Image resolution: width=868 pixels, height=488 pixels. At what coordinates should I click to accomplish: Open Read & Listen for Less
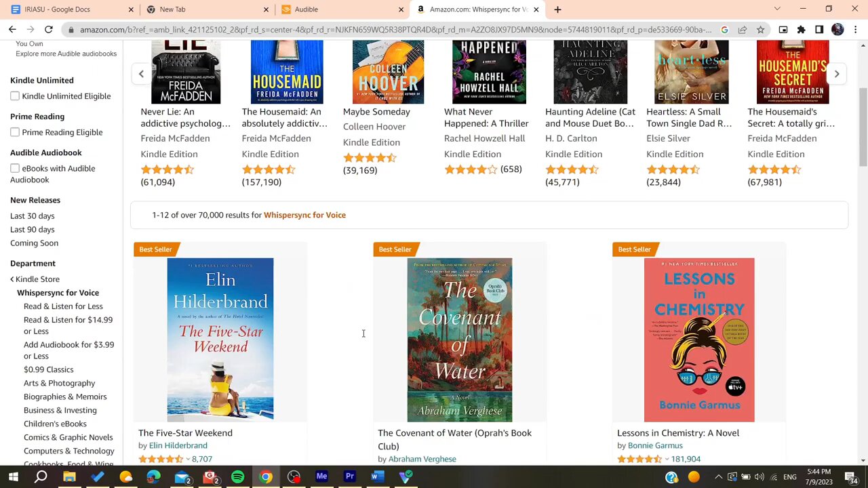click(63, 306)
